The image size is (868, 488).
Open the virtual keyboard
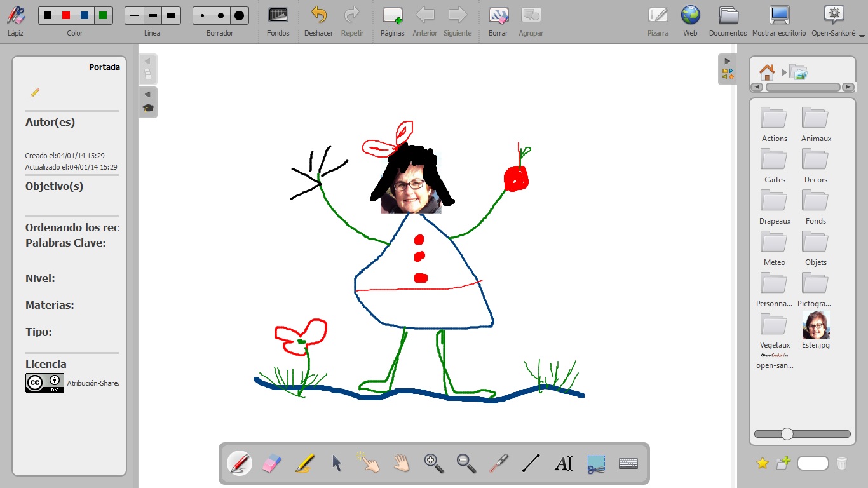[628, 463]
